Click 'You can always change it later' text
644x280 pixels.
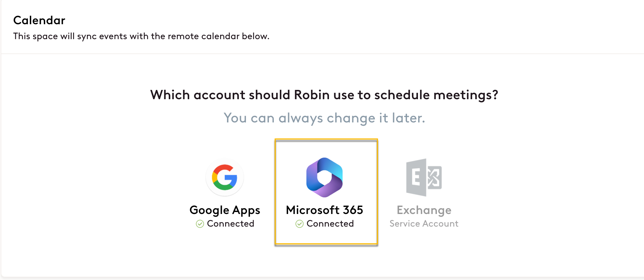[324, 118]
